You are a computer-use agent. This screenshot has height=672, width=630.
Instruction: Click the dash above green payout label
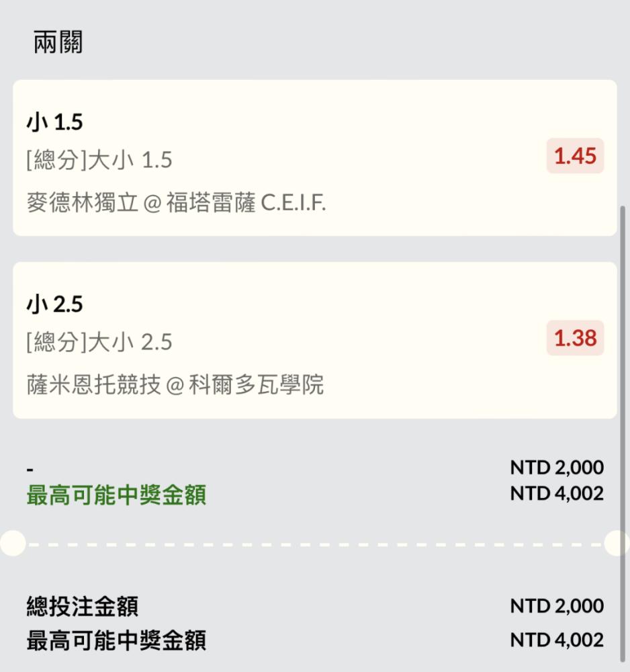click(30, 468)
